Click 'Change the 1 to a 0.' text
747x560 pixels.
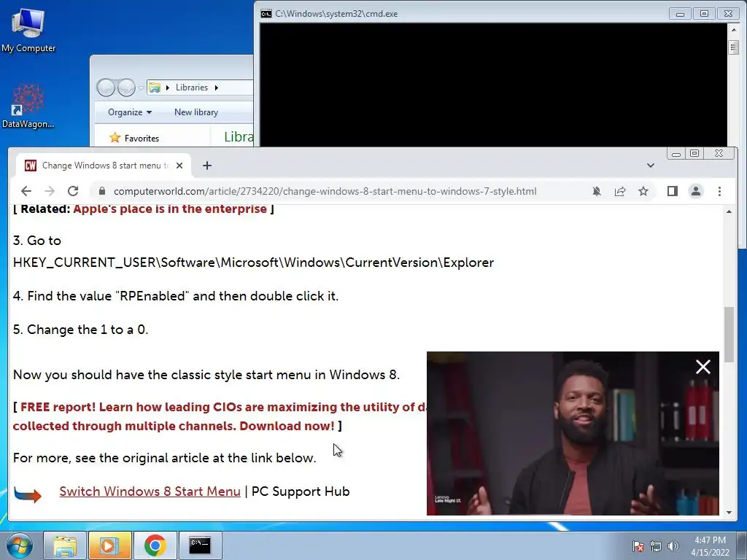(x=88, y=330)
